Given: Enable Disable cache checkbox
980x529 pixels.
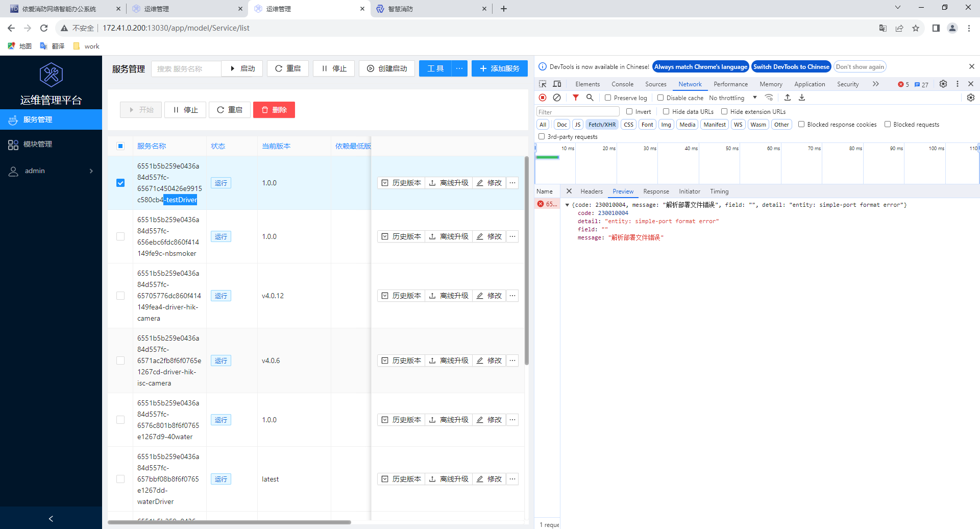Looking at the screenshot, I should tap(660, 98).
